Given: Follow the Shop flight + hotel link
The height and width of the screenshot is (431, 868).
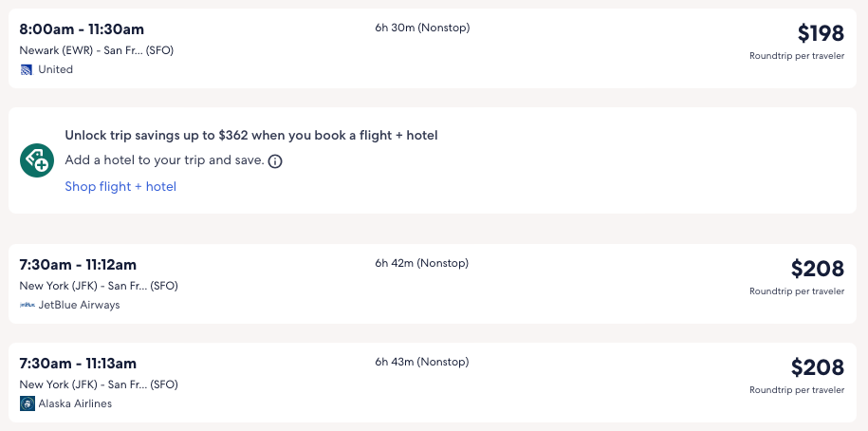Looking at the screenshot, I should (x=120, y=186).
